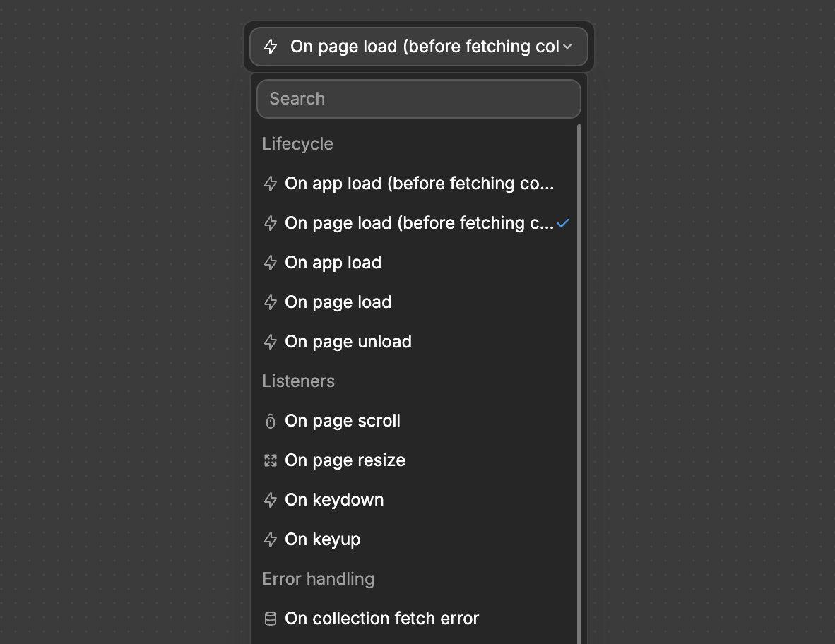Click inside the Search input field

[418, 99]
